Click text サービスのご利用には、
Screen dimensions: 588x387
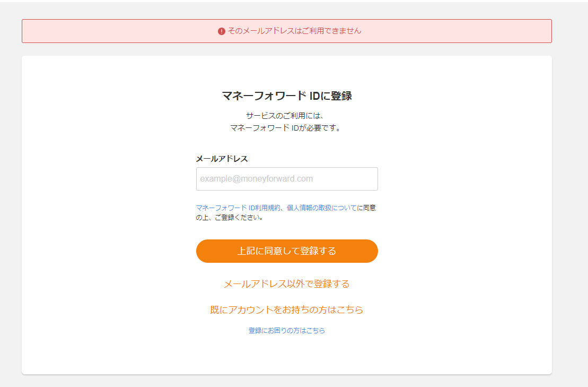pos(285,116)
